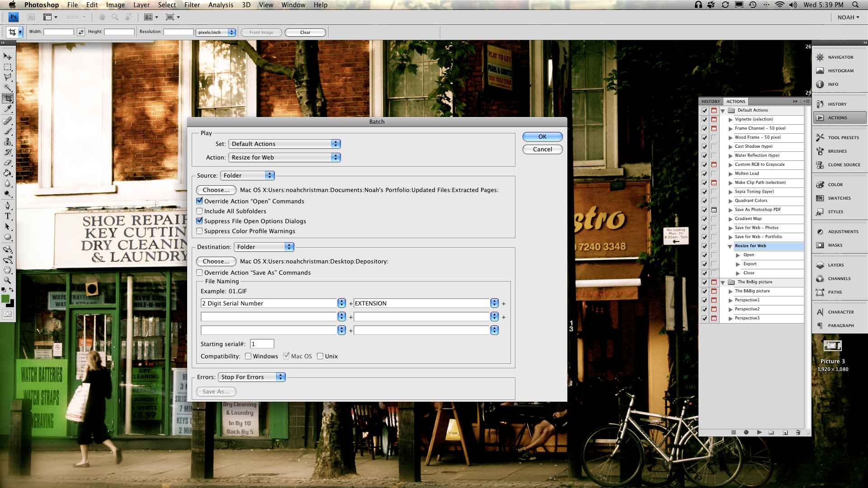This screenshot has width=868, height=488.
Task: Open the Filter menu
Action: [192, 5]
